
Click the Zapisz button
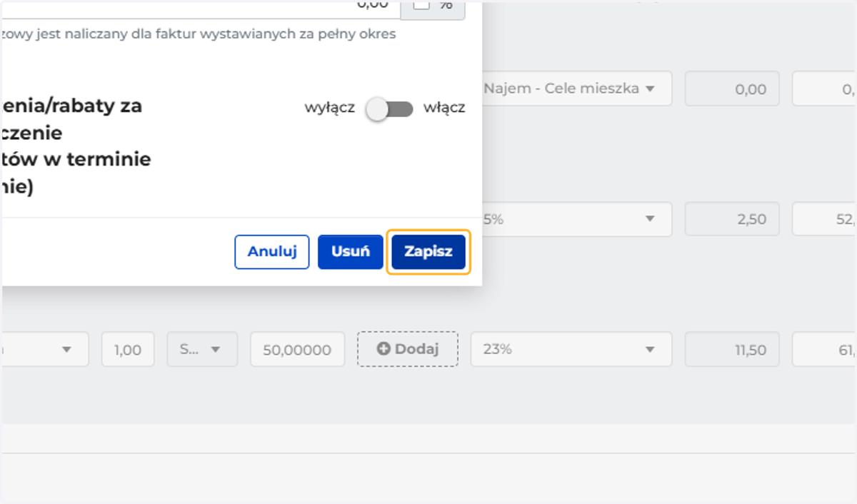[428, 252]
